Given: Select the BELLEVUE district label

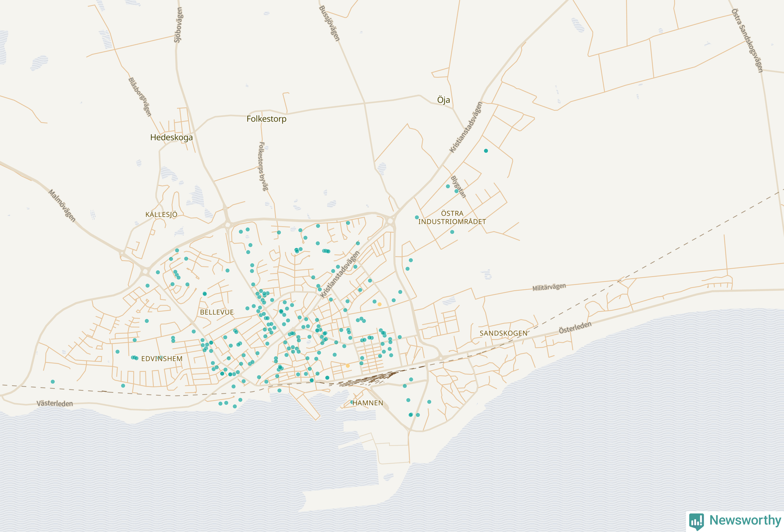Looking at the screenshot, I should [217, 312].
